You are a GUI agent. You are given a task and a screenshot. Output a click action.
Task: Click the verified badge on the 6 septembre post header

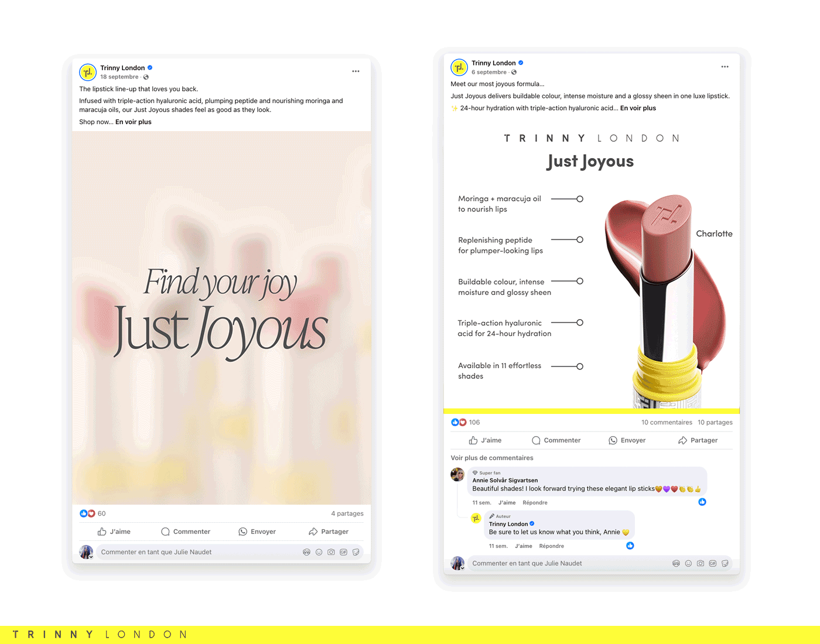[x=521, y=63]
